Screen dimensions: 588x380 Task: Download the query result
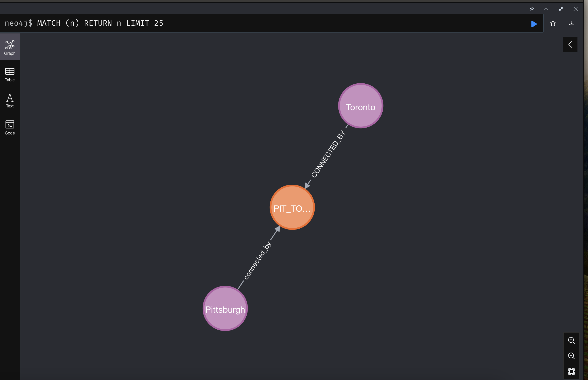[572, 23]
